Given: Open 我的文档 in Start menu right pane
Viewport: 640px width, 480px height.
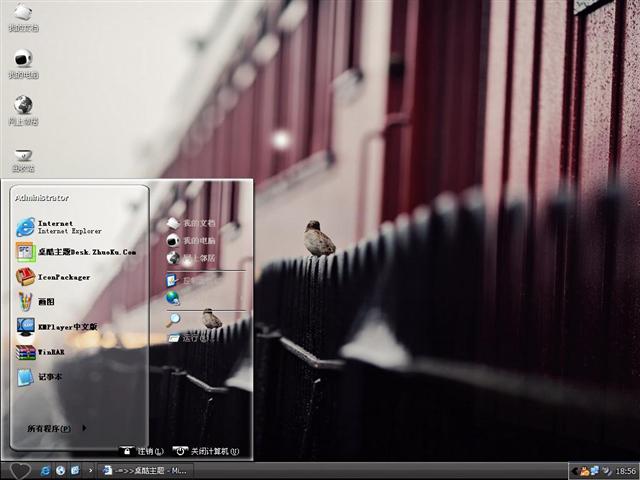Looking at the screenshot, I should (x=191, y=223).
